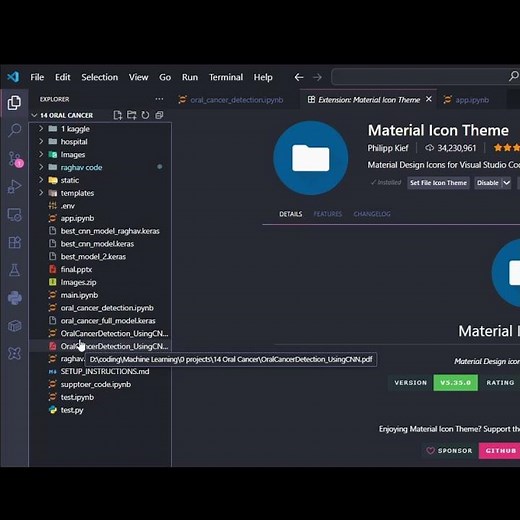
Task: Click the search magnifier in command center
Action: point(514,76)
